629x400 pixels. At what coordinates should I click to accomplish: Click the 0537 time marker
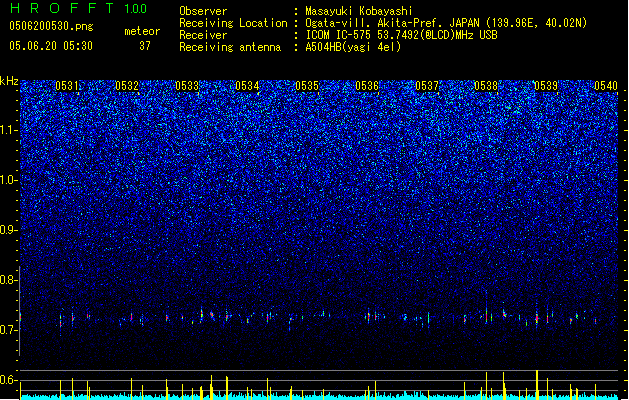tap(427, 86)
